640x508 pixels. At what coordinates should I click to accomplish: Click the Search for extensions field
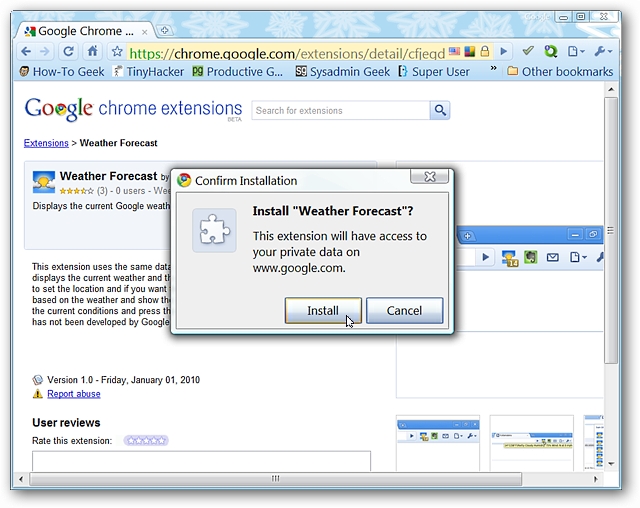pos(341,111)
